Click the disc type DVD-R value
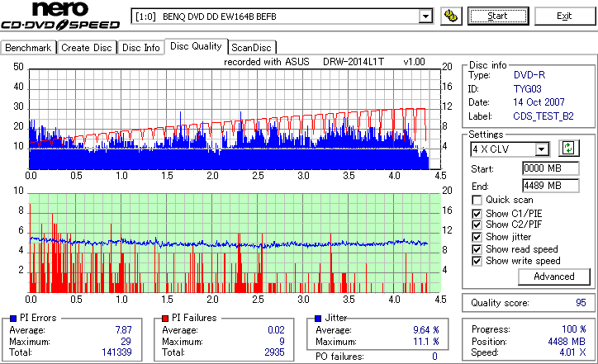Image resolution: width=598 pixels, height=364 pixels. tap(529, 75)
